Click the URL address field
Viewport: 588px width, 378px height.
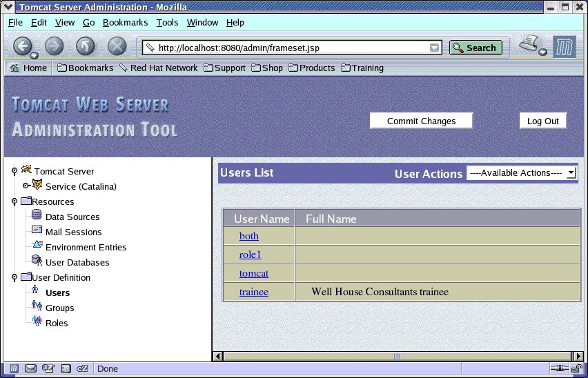[x=293, y=48]
